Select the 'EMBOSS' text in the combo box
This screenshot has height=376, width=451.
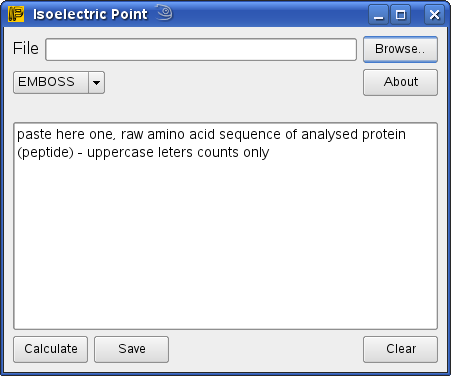click(46, 82)
